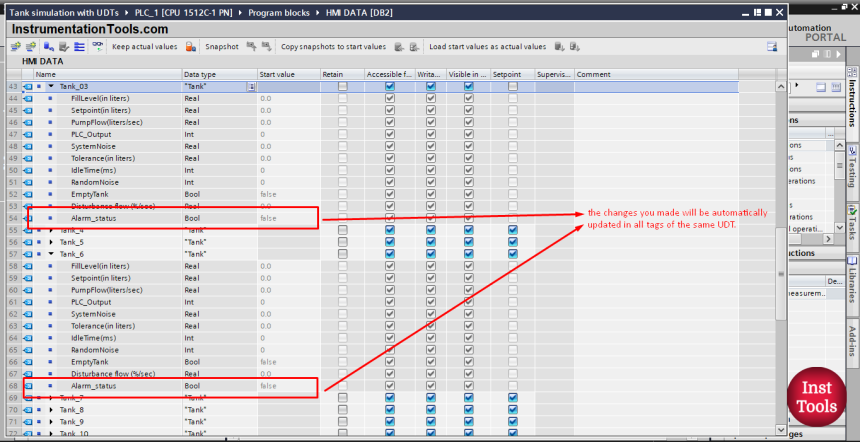This screenshot has height=442, width=860.
Task: Uncheck Accessible checkbox for Tank_6
Action: [390, 254]
